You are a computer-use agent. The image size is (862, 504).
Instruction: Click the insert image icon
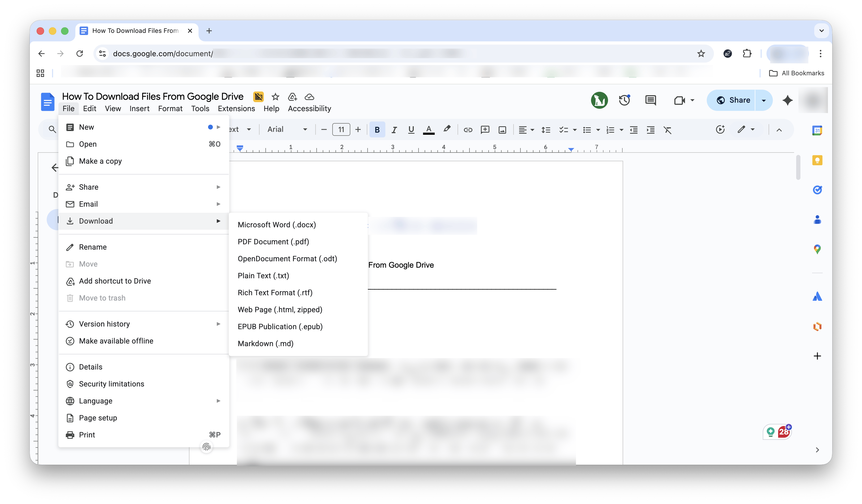click(502, 130)
